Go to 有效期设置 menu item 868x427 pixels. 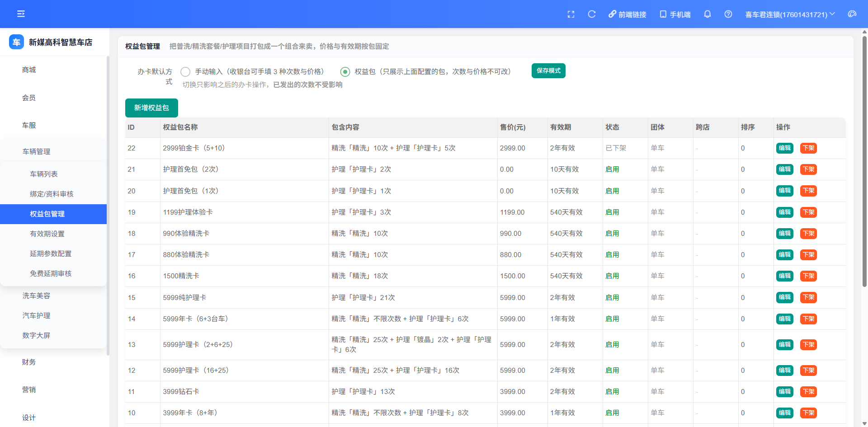pos(53,234)
